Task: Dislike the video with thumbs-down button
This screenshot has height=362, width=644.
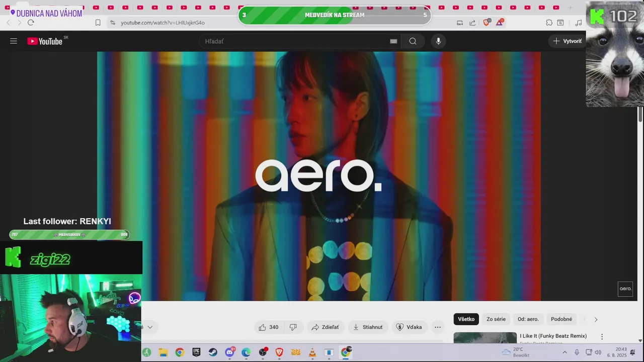Action: 293,327
